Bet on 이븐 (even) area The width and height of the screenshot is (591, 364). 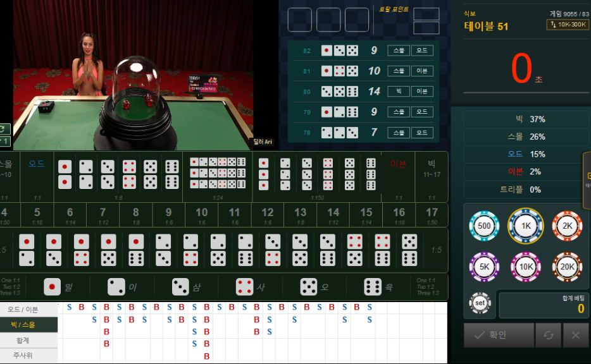pos(398,176)
